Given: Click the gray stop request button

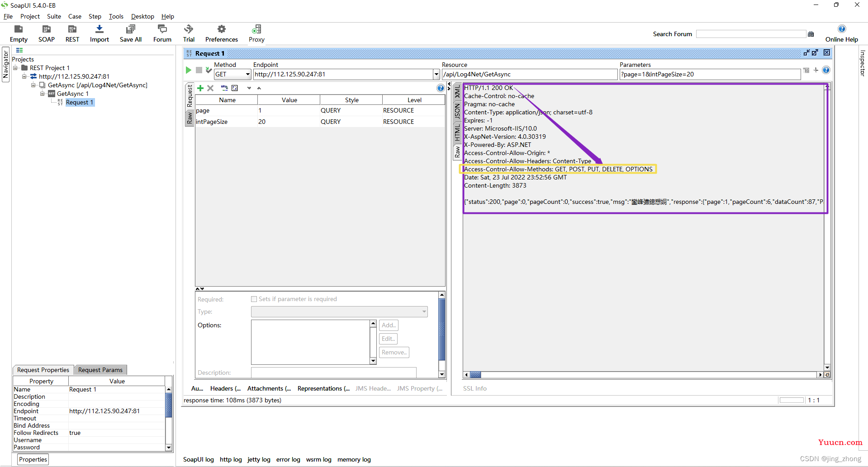Looking at the screenshot, I should point(199,70).
